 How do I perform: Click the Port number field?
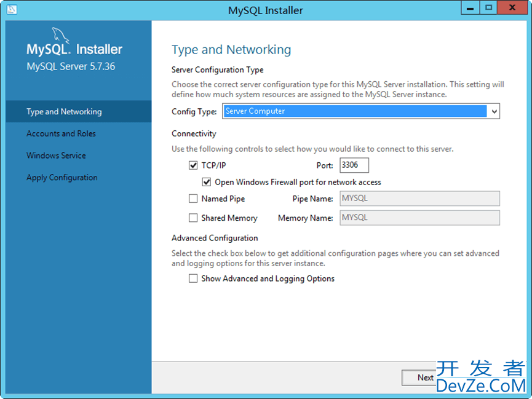(354, 165)
